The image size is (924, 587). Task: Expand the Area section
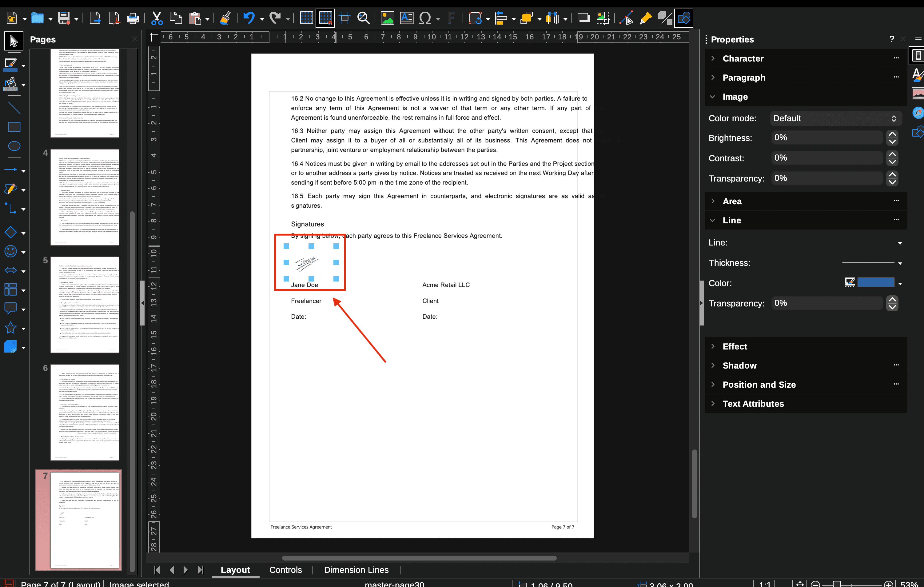(x=713, y=201)
